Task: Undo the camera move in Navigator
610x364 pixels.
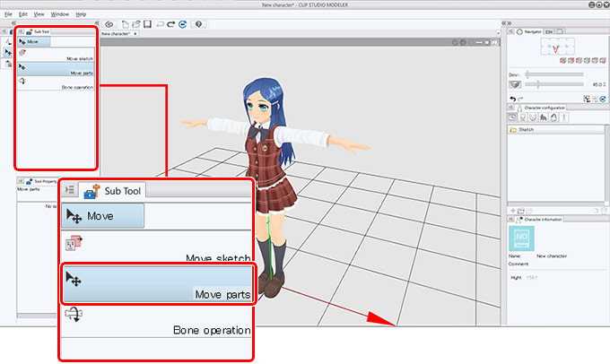Action: [513, 99]
